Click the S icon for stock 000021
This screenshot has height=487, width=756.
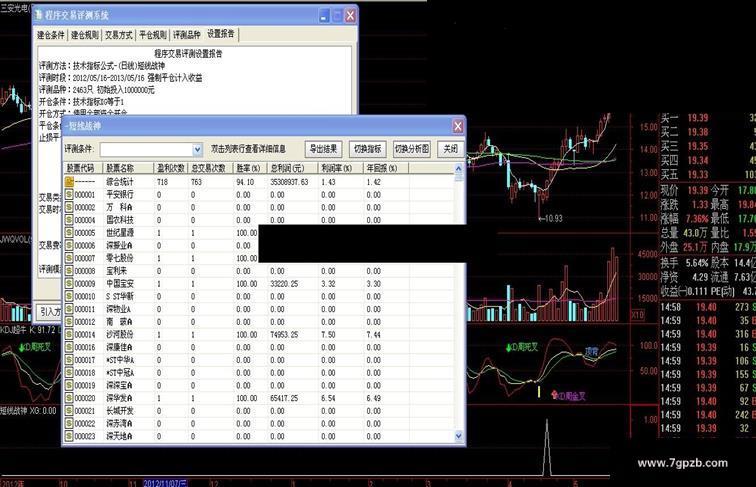(x=69, y=411)
